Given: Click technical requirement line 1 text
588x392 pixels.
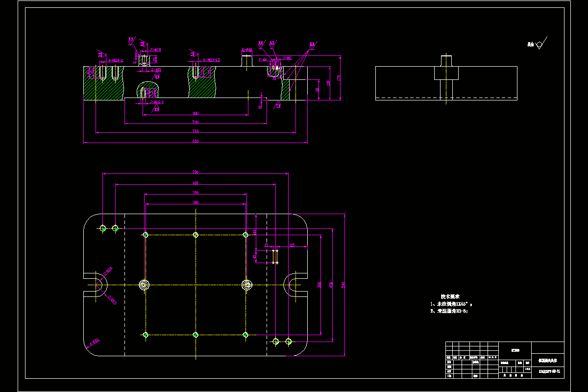Looking at the screenshot, I should point(451,304).
